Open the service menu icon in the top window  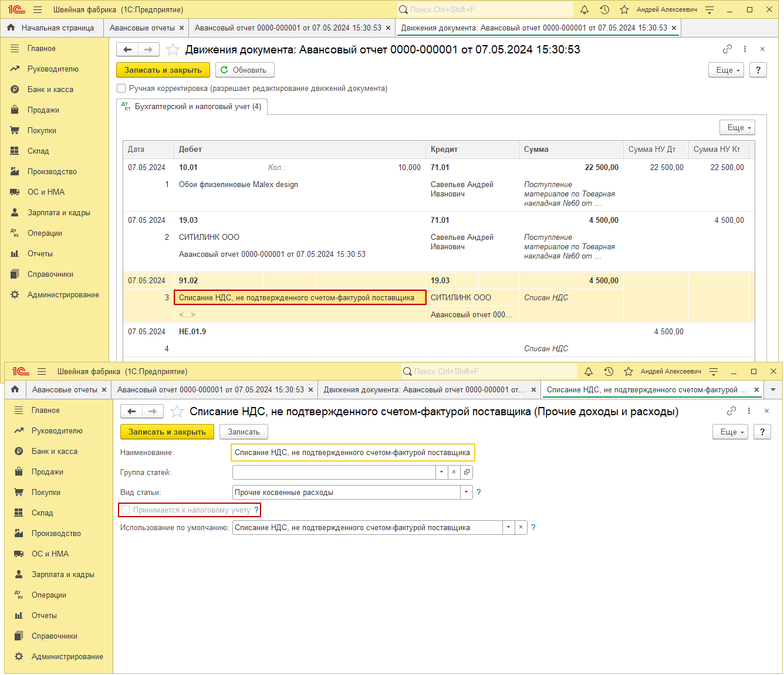pos(709,9)
